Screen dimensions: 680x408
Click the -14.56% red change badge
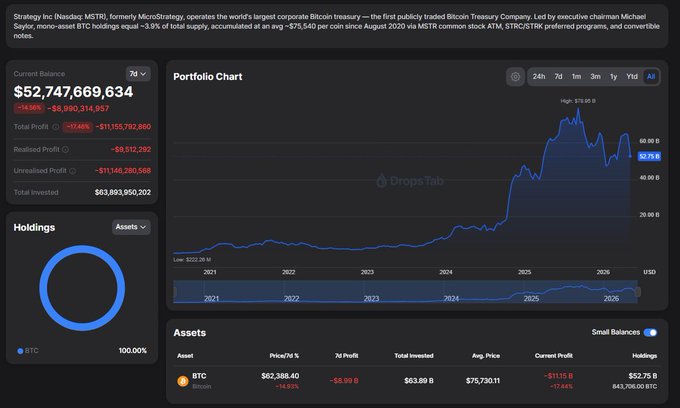29,108
